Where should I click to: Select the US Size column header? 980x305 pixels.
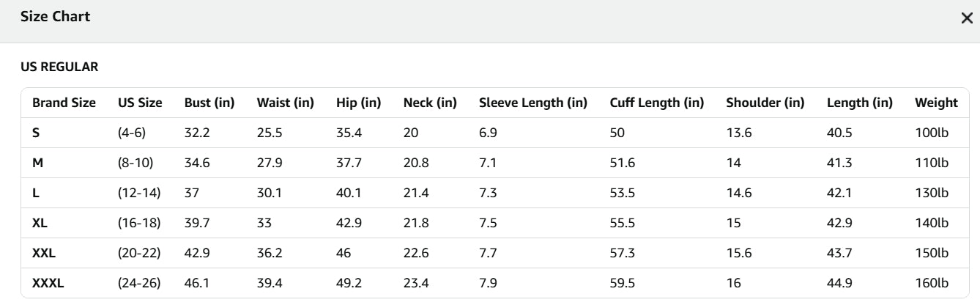point(140,103)
